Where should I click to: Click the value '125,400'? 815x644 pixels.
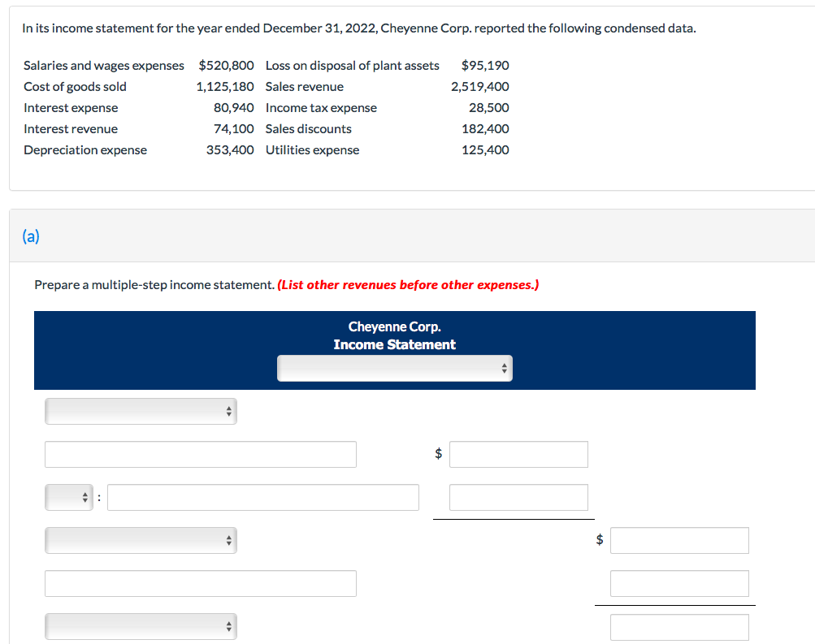pos(485,150)
